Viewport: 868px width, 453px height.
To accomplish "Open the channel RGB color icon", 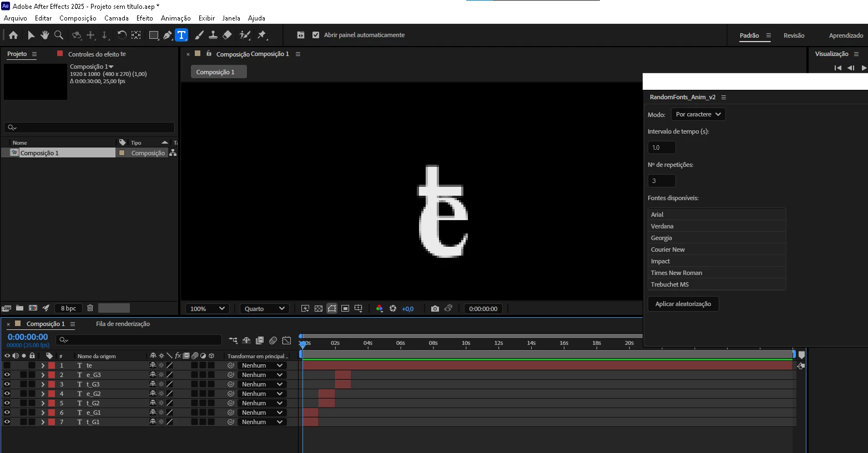I will pos(380,309).
